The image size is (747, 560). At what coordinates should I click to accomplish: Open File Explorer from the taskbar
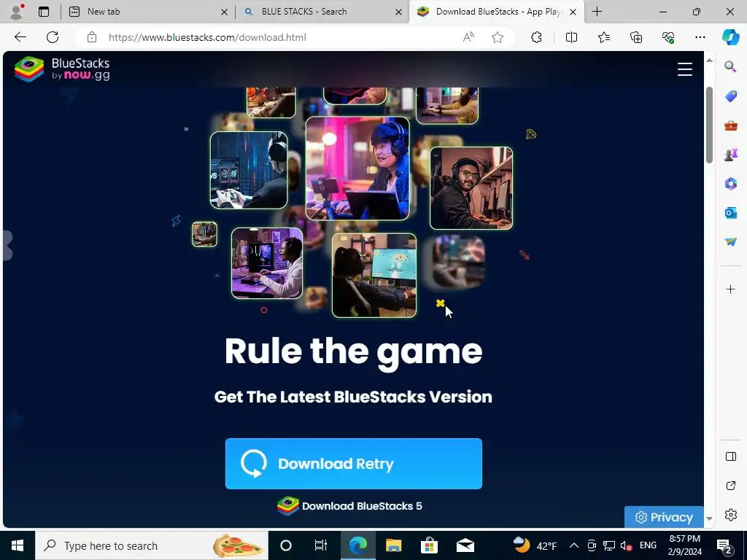tap(393, 545)
